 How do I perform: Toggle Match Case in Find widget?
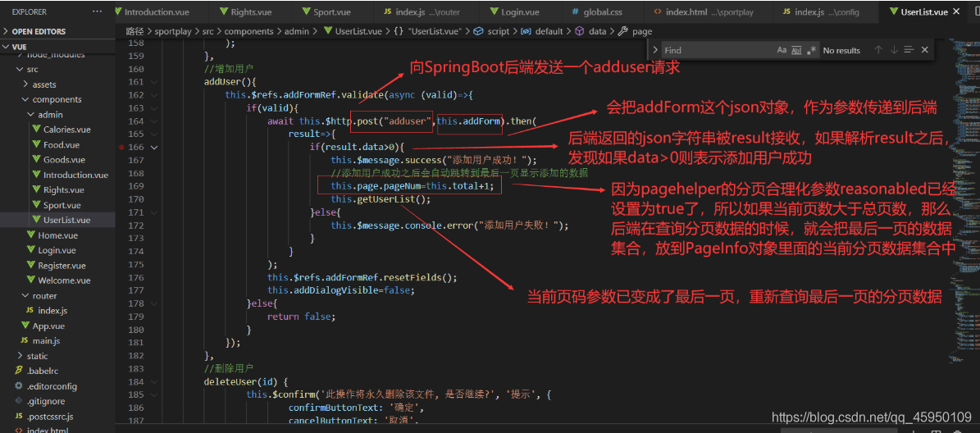point(782,50)
